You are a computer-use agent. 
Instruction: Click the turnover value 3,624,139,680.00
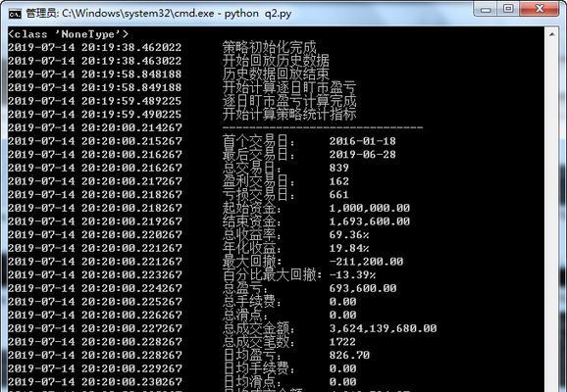coord(383,328)
